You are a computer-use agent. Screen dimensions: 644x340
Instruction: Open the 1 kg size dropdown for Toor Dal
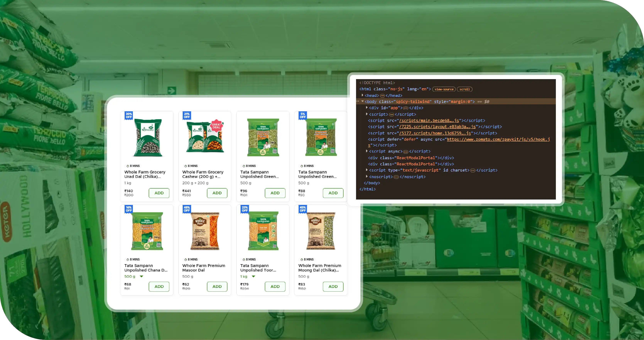pos(253,277)
